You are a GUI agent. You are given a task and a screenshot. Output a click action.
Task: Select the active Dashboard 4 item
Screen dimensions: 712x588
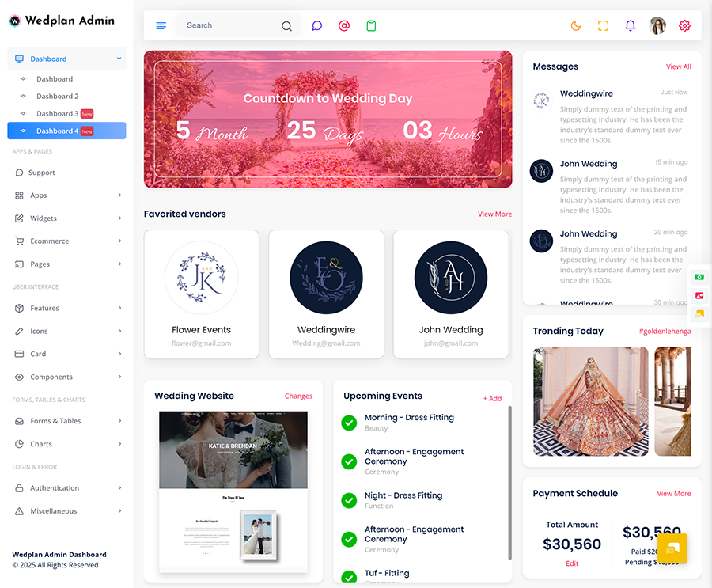pyautogui.click(x=66, y=131)
